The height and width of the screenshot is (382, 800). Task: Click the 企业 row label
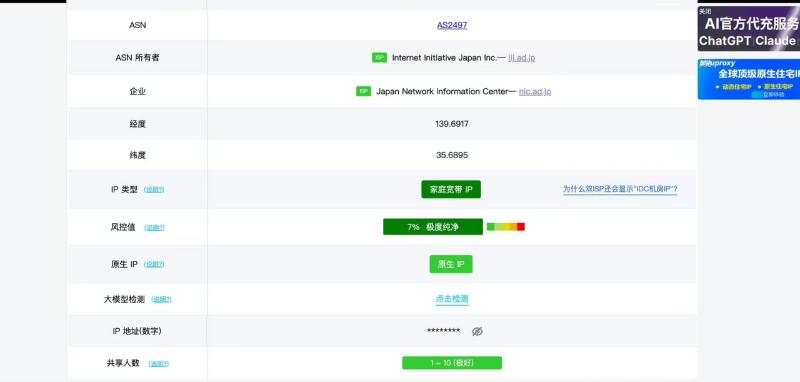(x=137, y=91)
